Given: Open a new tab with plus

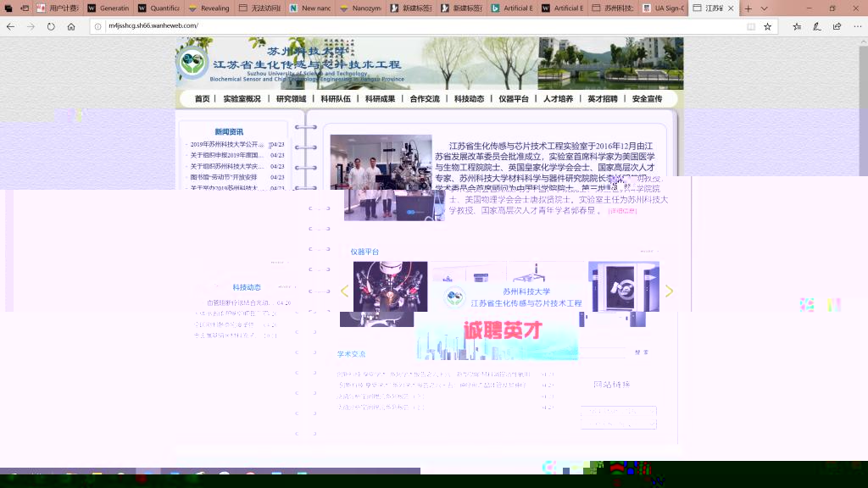Looking at the screenshot, I should pyautogui.click(x=748, y=8).
